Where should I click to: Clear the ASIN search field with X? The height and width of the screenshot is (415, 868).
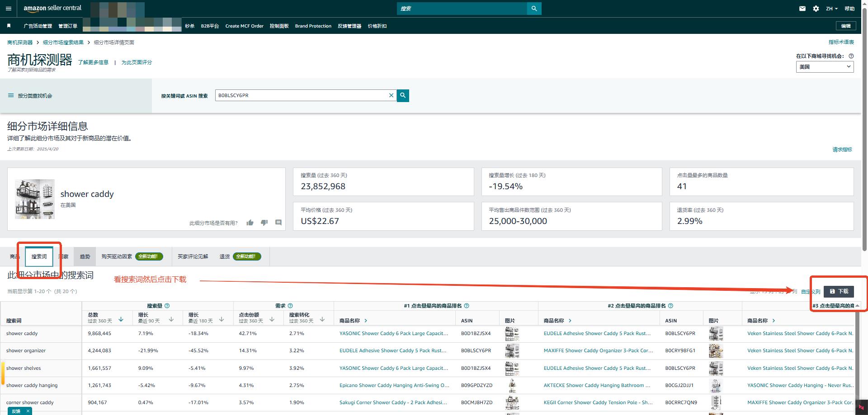click(391, 95)
